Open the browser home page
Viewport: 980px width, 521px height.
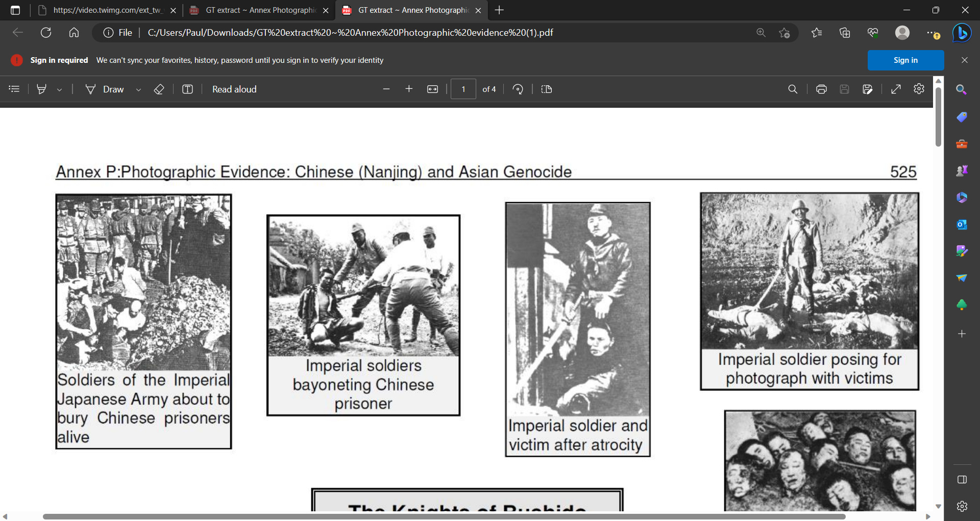74,33
